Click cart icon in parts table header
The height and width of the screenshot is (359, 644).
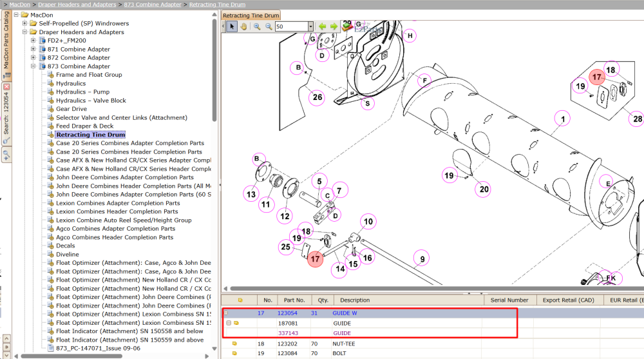coord(240,300)
